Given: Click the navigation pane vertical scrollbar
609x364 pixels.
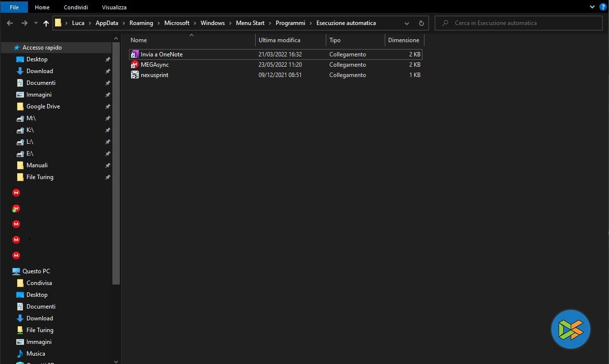Looking at the screenshot, I should [x=116, y=162].
